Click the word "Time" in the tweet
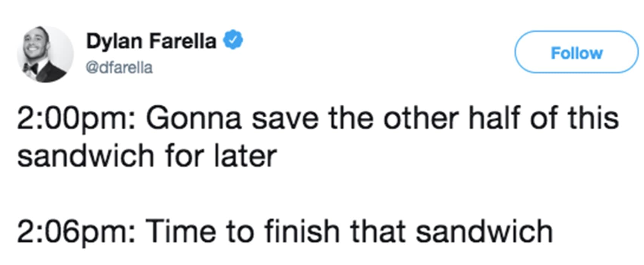This screenshot has height=265, width=644. coord(181,231)
